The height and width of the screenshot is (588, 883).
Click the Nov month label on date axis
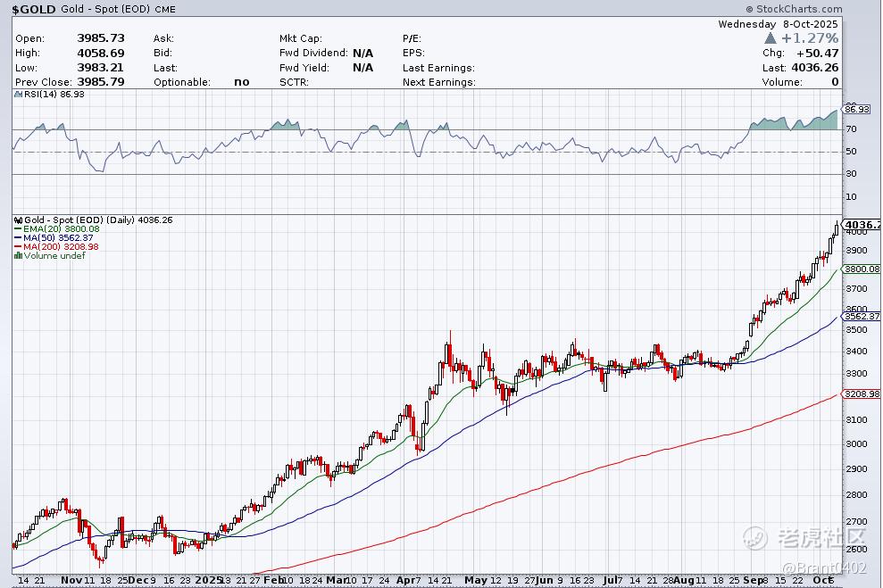[x=71, y=580]
